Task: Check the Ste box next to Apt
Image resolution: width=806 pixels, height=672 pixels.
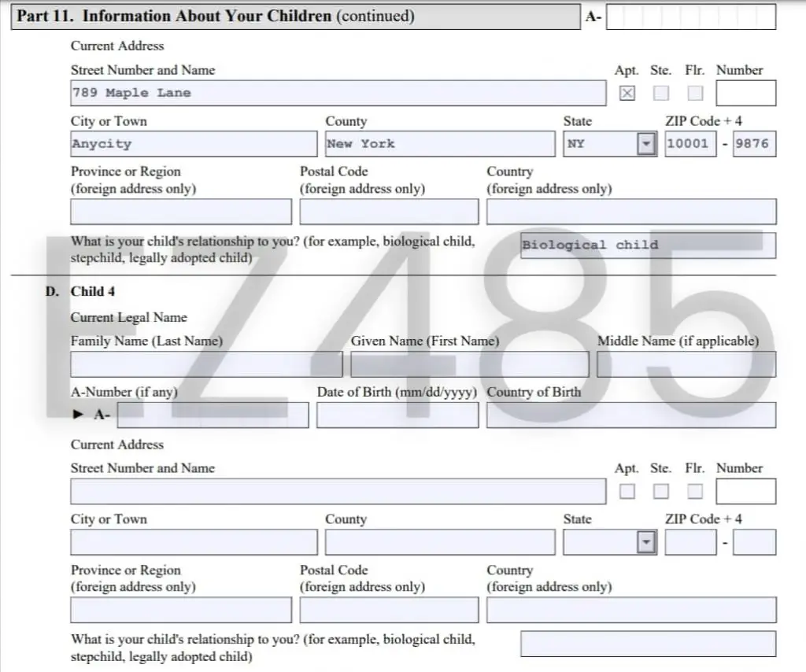Action: pyautogui.click(x=661, y=93)
